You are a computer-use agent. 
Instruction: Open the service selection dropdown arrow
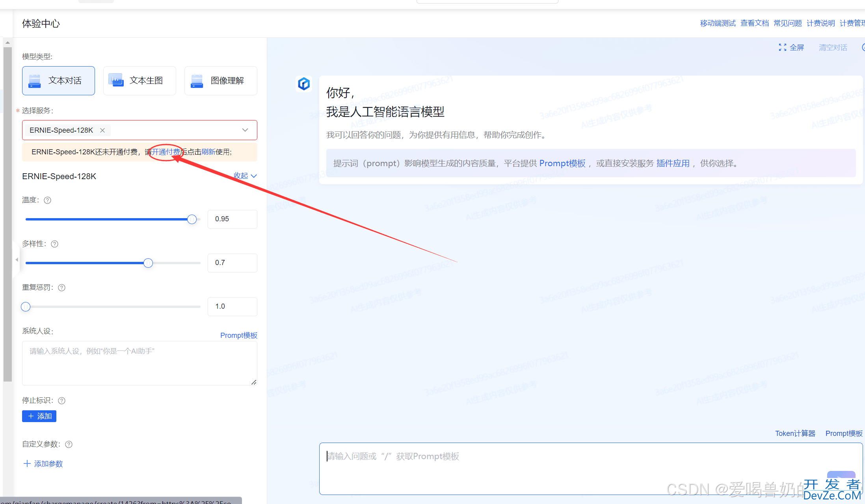click(x=245, y=130)
